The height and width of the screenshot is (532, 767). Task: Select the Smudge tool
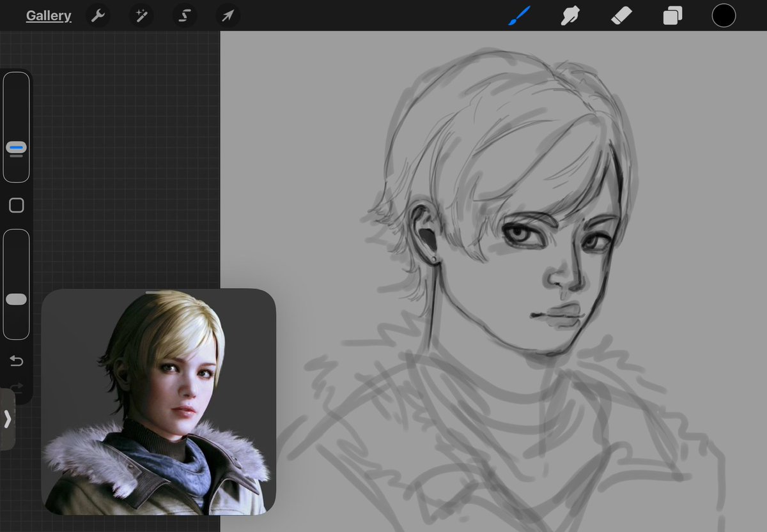pyautogui.click(x=570, y=16)
